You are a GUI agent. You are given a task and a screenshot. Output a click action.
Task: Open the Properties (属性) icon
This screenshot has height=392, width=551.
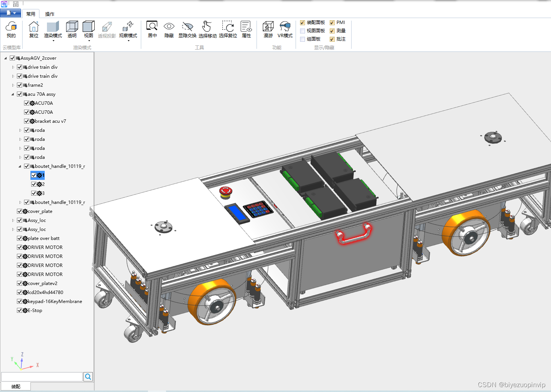(246, 26)
